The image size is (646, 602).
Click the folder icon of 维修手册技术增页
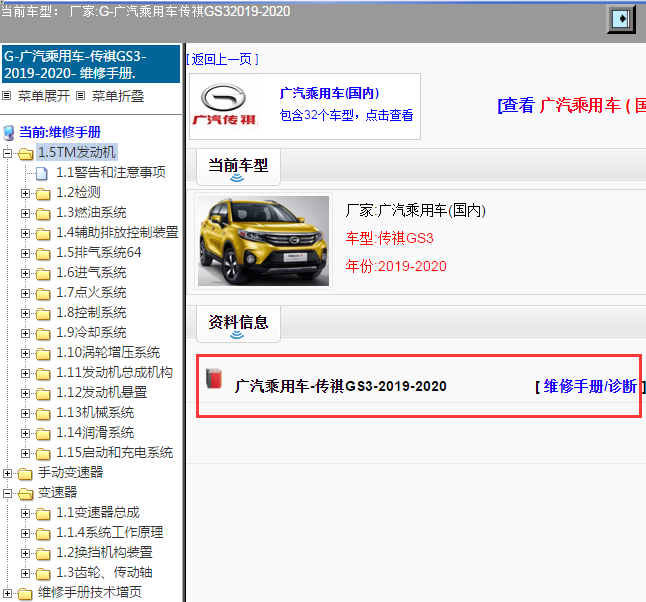[x=26, y=594]
